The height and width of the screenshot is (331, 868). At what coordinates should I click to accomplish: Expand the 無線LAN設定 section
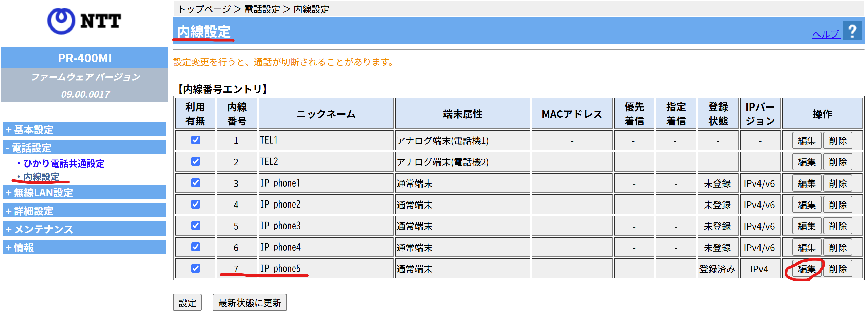pos(39,193)
